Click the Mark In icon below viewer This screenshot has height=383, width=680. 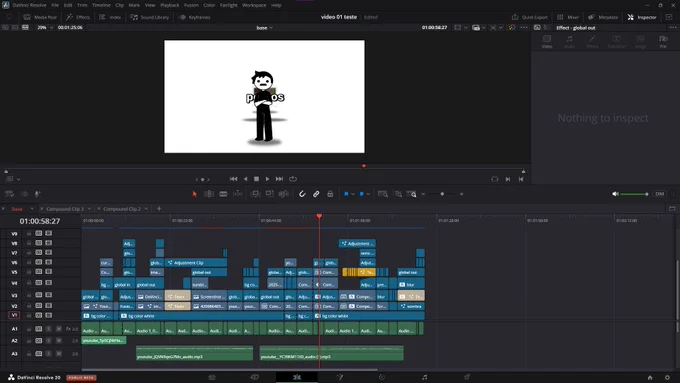[508, 179]
